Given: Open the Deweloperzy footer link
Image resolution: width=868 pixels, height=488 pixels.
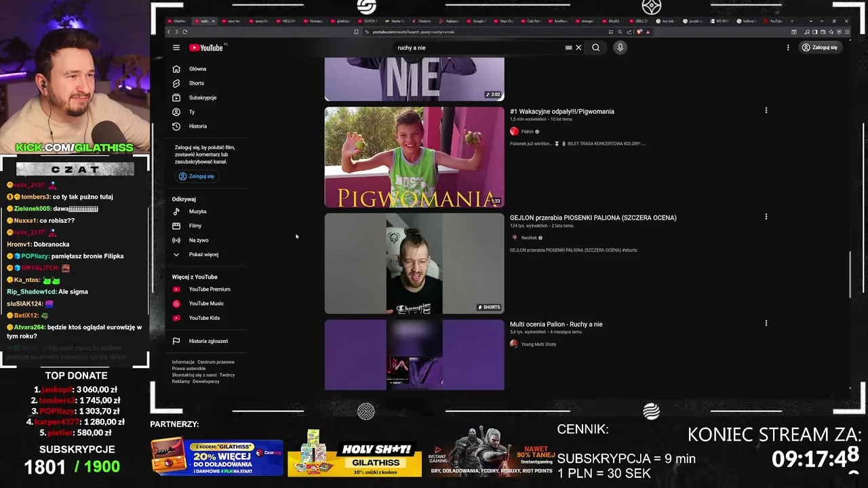Looking at the screenshot, I should click(x=206, y=382).
